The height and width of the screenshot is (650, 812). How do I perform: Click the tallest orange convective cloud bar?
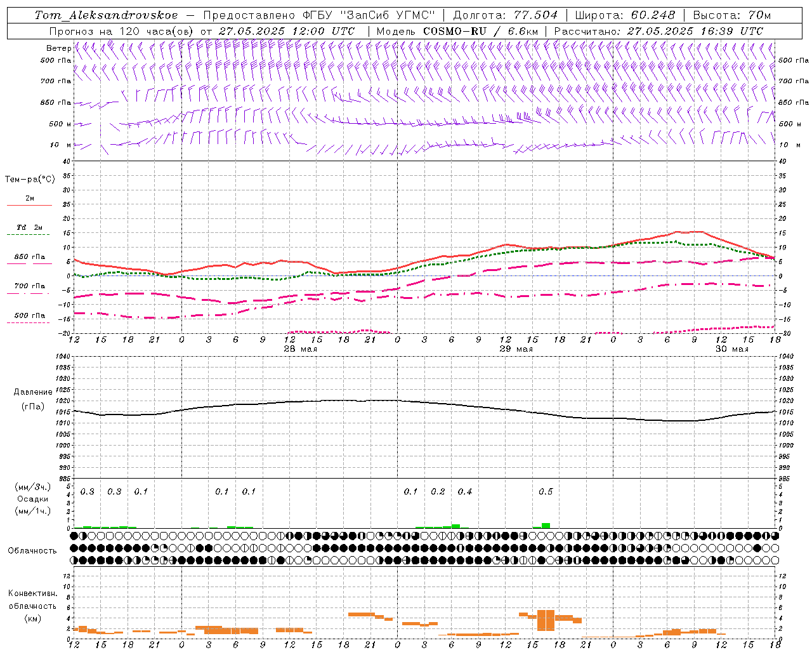click(546, 620)
